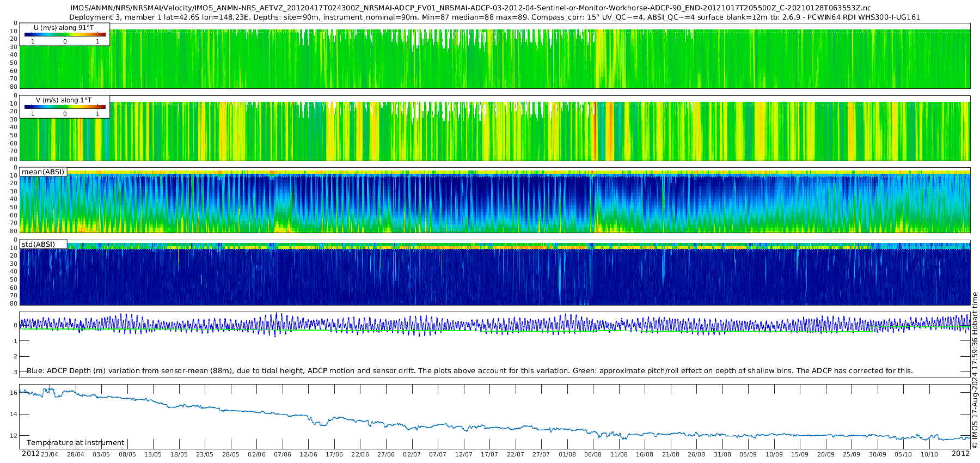
Task: Click the 16 tick on temperature axis
Action: (14, 393)
